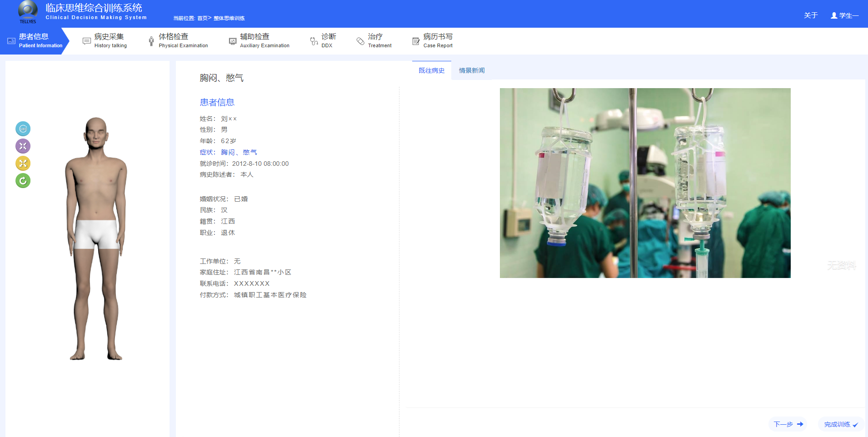Reset the body model with green refresh icon
This screenshot has height=437, width=868.
pyautogui.click(x=23, y=181)
